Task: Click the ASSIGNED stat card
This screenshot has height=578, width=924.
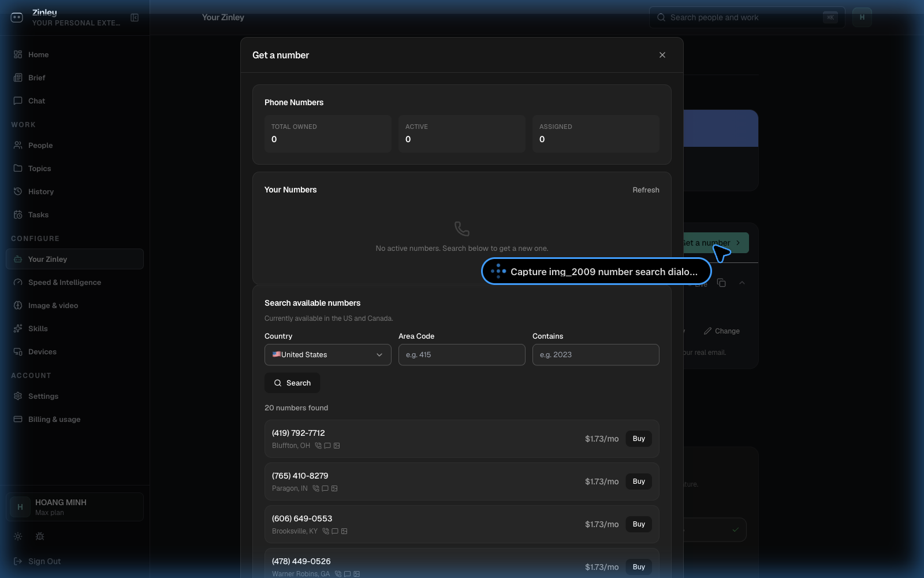Action: coord(596,134)
